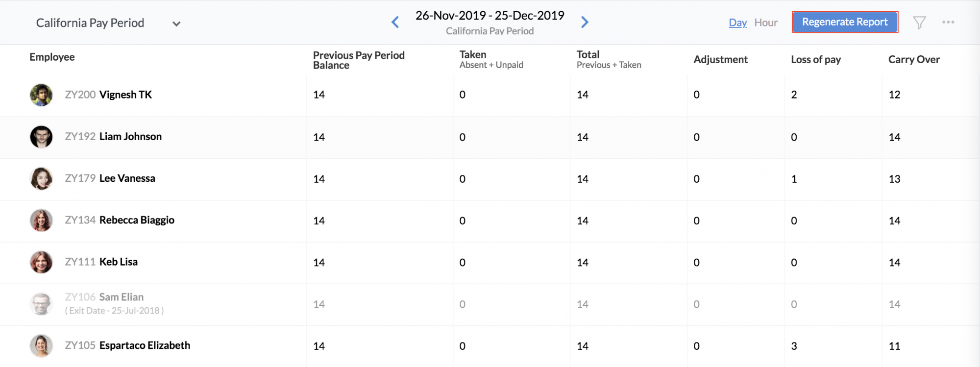Open the three-dots more options menu
Screen dimensions: 980x367
tap(948, 22)
